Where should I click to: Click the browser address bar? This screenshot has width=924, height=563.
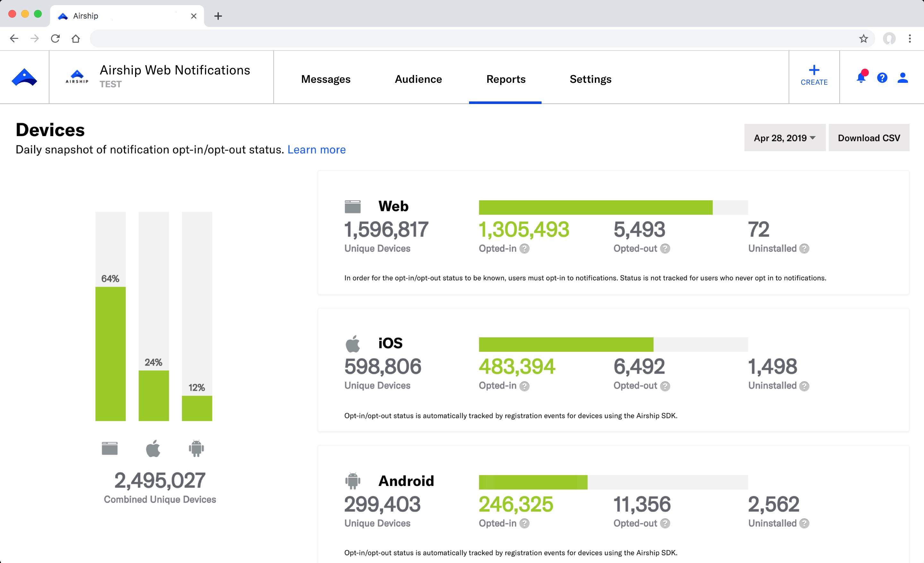coord(473,39)
